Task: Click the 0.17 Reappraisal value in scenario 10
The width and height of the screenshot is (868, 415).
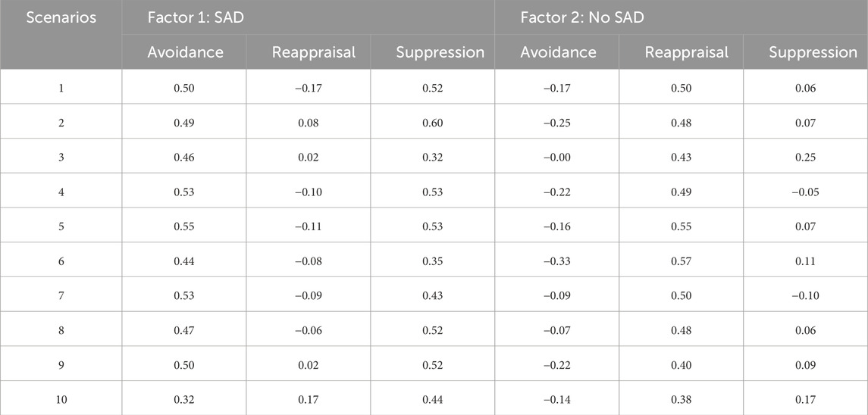Action: [x=309, y=400]
